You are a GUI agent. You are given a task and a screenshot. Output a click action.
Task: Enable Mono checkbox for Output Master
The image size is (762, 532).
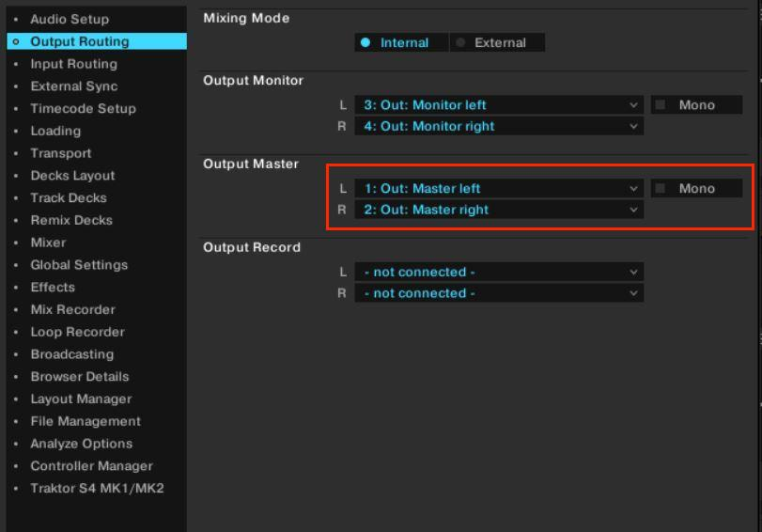pyautogui.click(x=661, y=189)
